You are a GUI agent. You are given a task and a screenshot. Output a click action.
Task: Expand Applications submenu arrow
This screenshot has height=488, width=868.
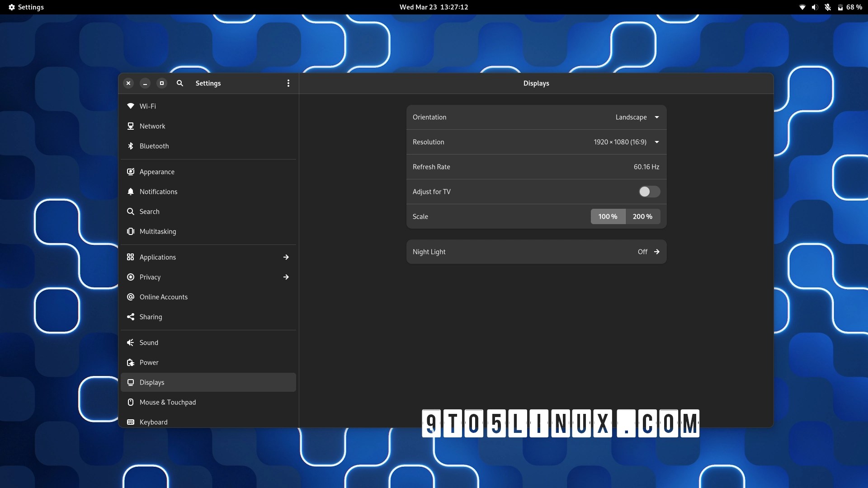pyautogui.click(x=286, y=257)
